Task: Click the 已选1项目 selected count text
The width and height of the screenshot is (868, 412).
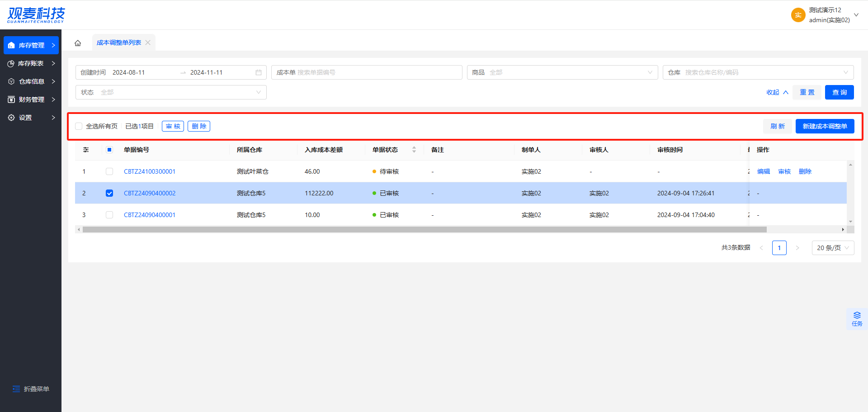Action: [140, 126]
